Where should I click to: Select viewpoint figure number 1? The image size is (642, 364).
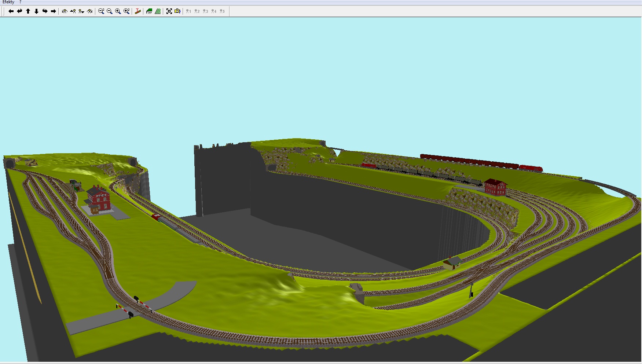click(188, 11)
